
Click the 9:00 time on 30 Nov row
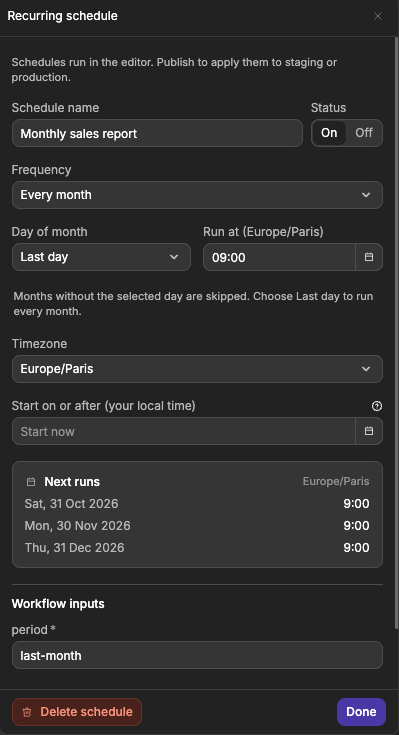pos(356,526)
